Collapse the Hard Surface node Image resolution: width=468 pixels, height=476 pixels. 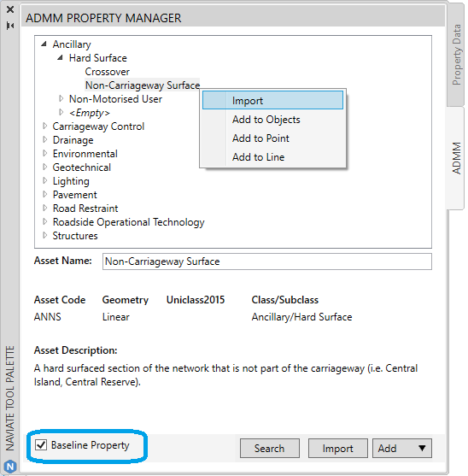[61, 57]
